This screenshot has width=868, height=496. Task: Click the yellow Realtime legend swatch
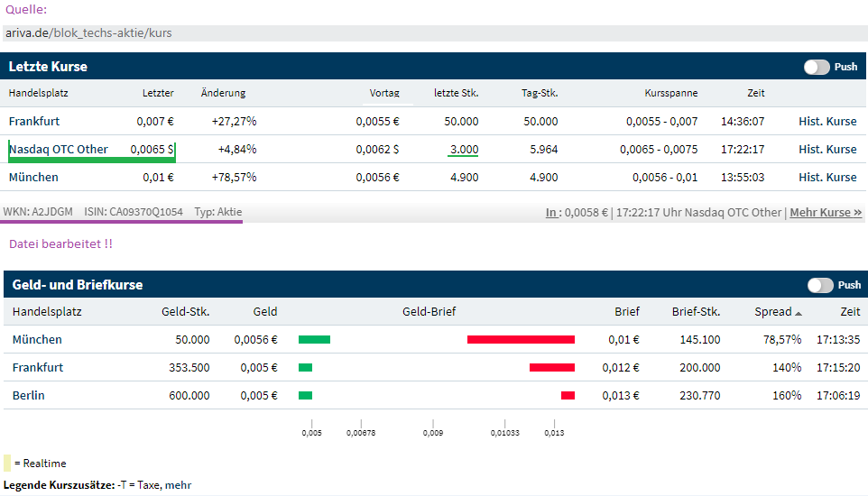point(7,464)
